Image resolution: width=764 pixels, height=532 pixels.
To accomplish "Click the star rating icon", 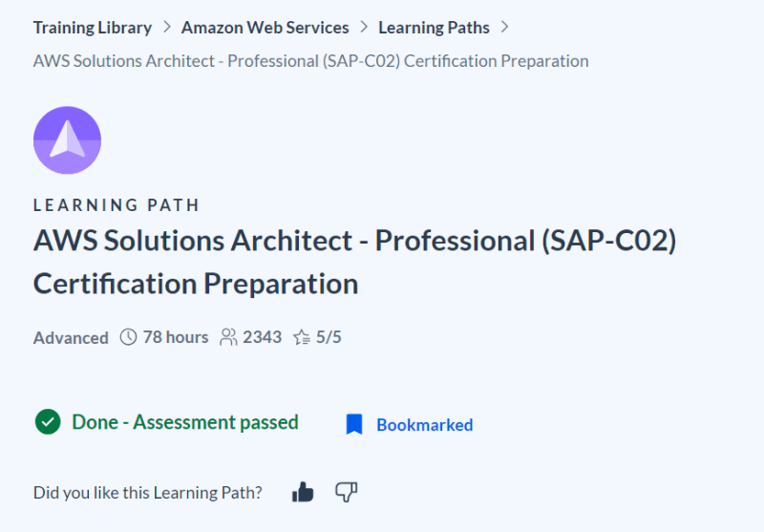I will coord(302,337).
